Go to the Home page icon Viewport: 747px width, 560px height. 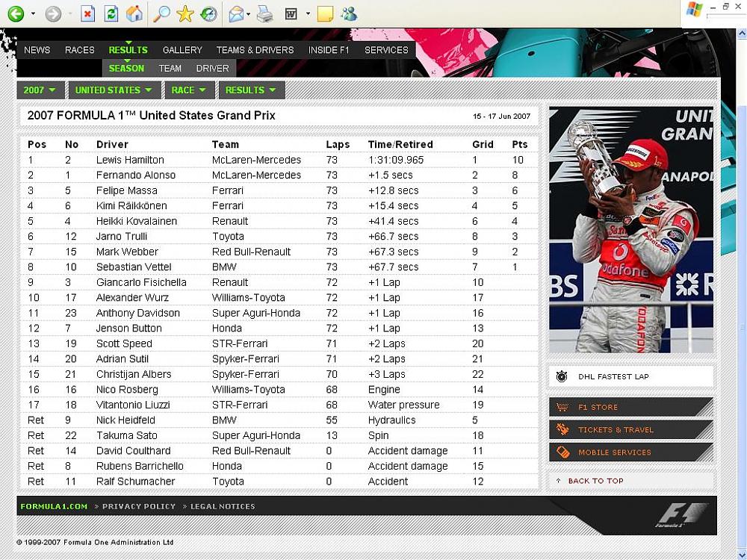(134, 13)
